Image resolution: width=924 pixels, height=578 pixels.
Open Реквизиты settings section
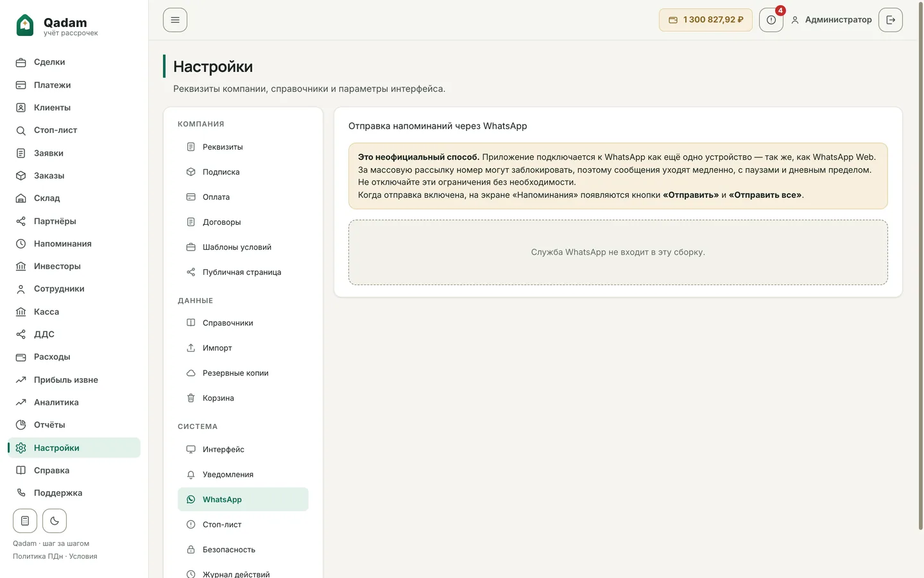tap(243, 147)
